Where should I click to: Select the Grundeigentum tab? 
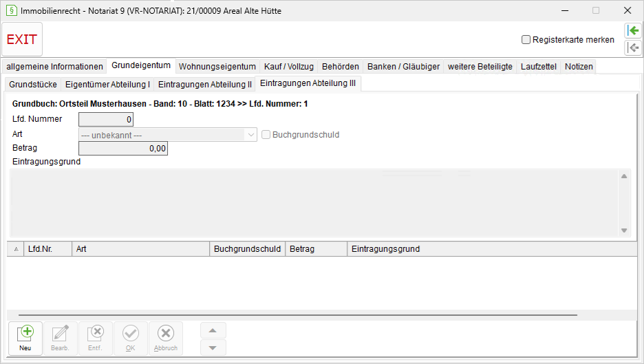click(141, 65)
